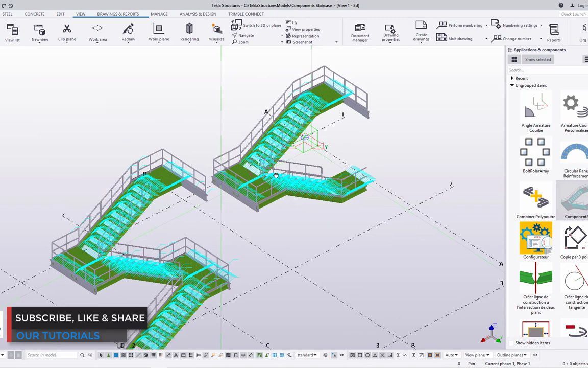The height and width of the screenshot is (368, 588).
Task: Open the Reports tool
Action: [x=553, y=32]
